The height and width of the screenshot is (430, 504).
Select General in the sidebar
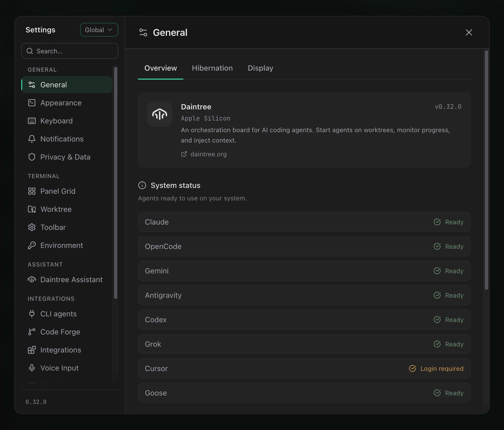pyautogui.click(x=67, y=85)
